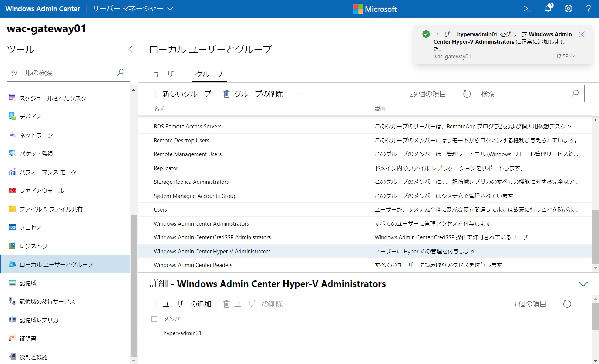Click the details pane scrollbar thumb

point(595,316)
